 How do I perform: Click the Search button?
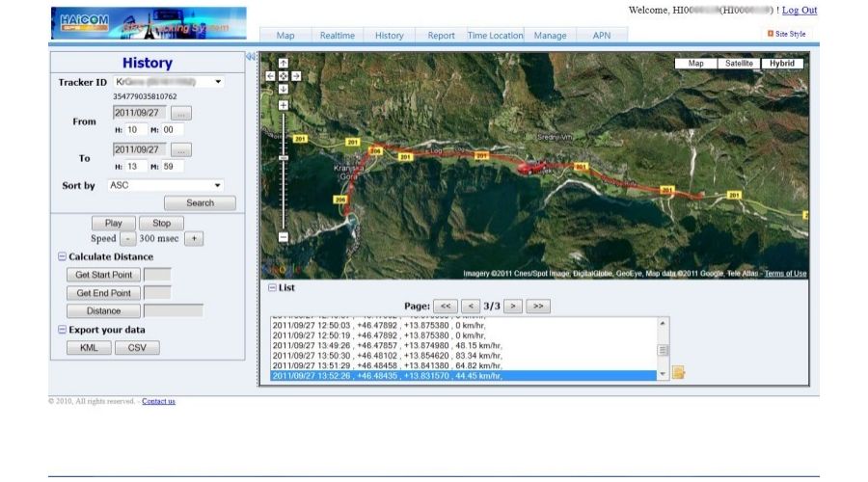(x=200, y=203)
